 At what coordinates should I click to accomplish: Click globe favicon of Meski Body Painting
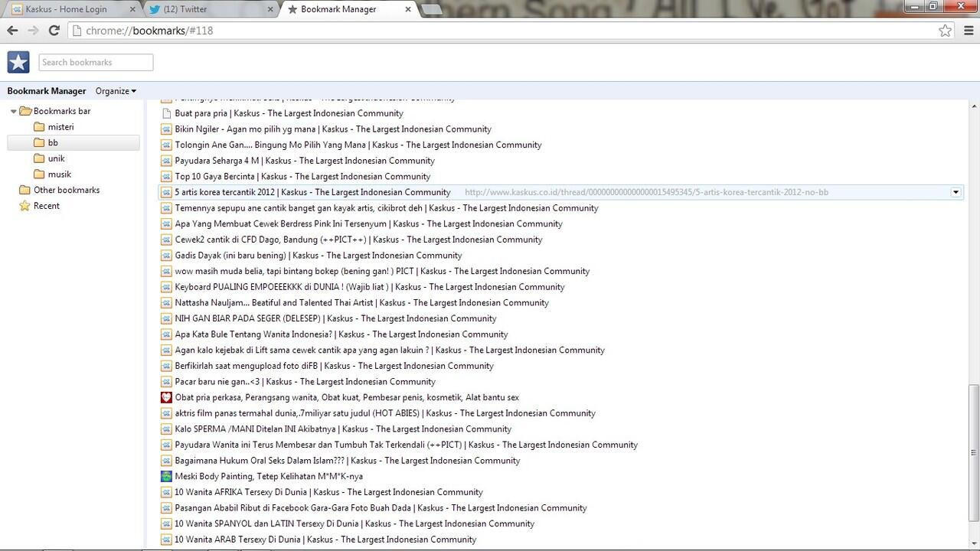[x=166, y=476]
